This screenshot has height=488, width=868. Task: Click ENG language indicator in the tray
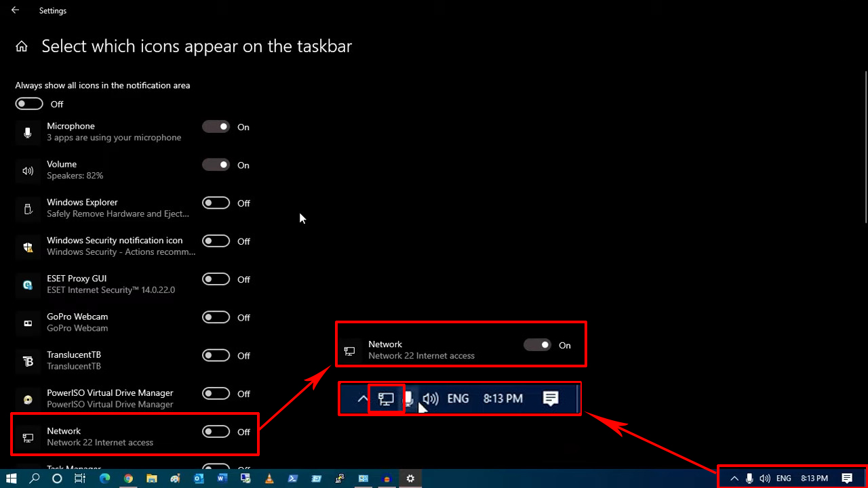pyautogui.click(x=783, y=478)
